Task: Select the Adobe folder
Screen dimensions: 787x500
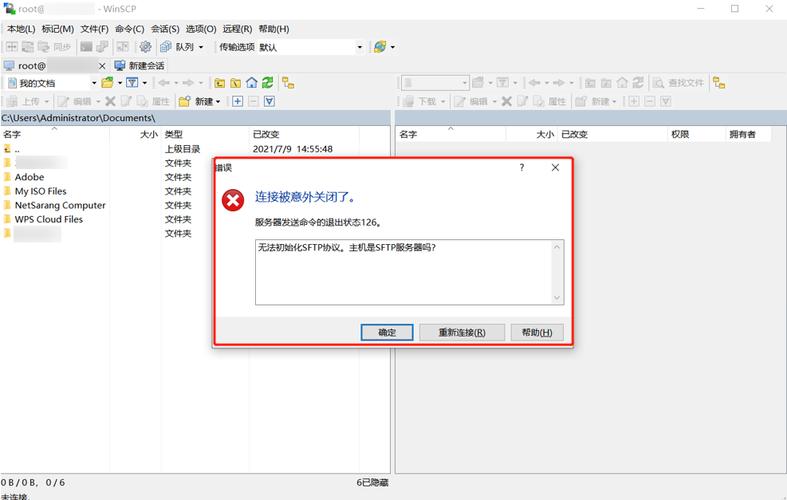Action: tap(29, 177)
